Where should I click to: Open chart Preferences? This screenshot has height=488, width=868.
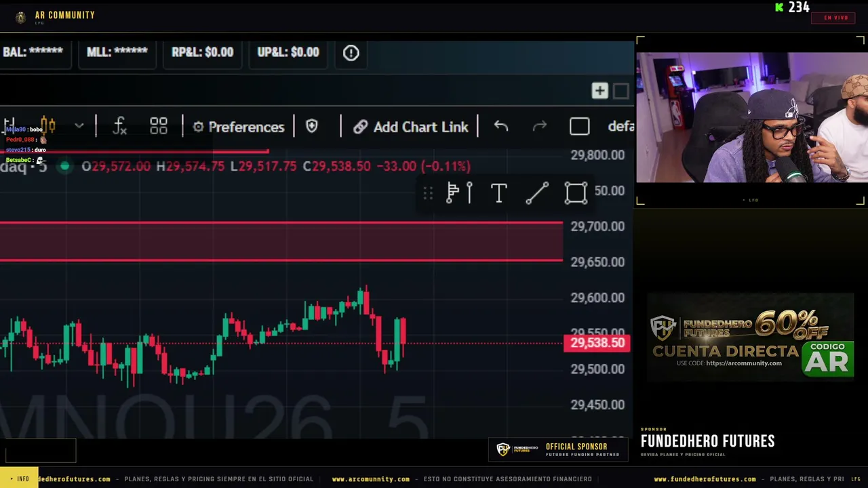coord(239,127)
